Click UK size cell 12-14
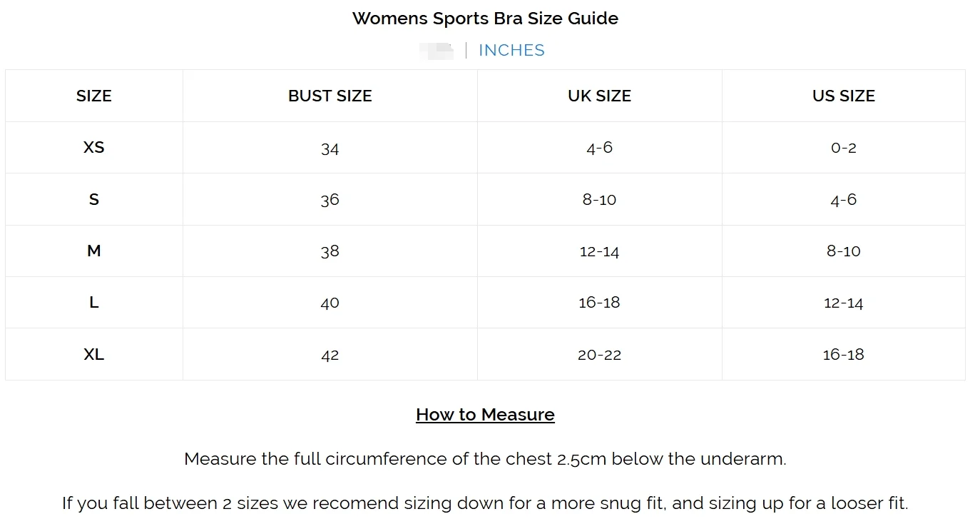The width and height of the screenshot is (980, 529). 599,251
